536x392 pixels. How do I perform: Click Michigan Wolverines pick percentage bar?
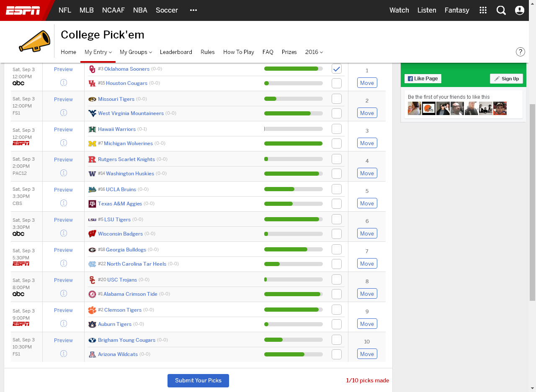(x=294, y=143)
